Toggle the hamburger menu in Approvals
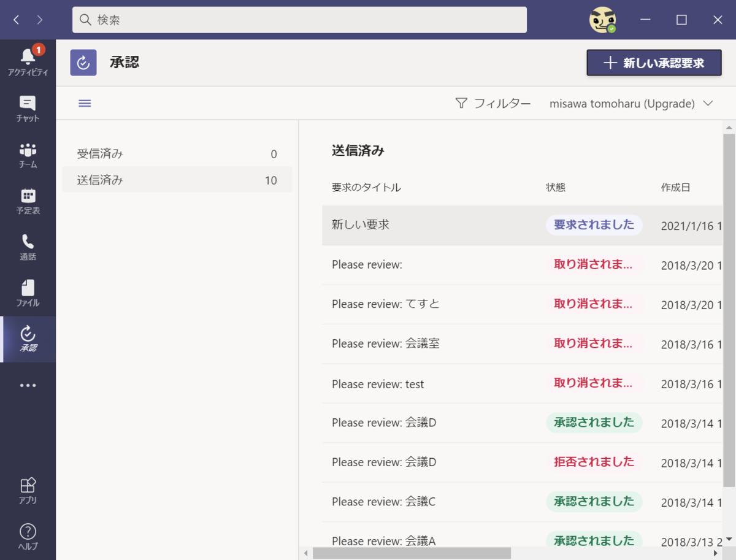 tap(85, 103)
